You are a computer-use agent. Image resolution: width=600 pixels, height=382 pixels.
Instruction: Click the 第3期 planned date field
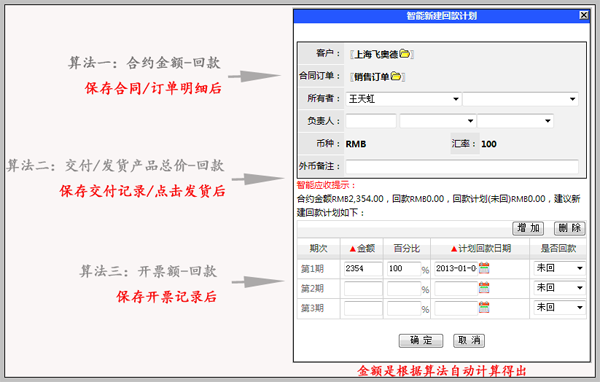click(456, 309)
